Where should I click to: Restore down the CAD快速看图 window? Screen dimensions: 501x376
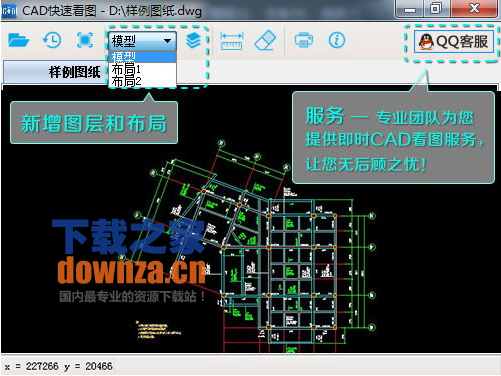tap(436, 9)
